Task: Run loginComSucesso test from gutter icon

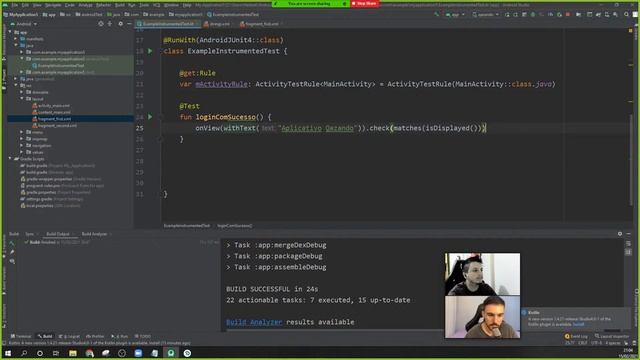Action: (150, 117)
